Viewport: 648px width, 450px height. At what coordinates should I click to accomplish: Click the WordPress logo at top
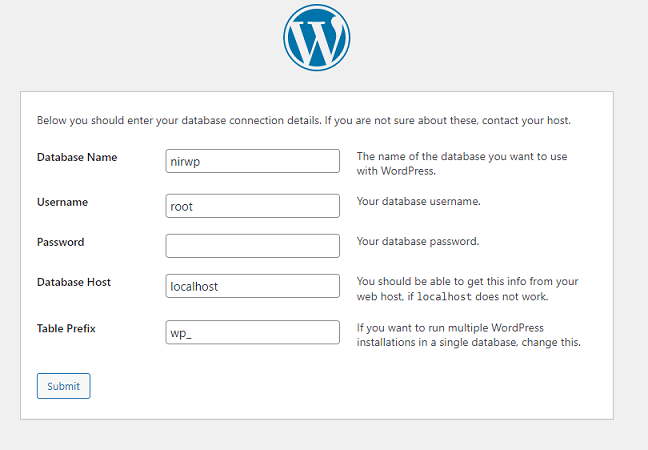(317, 38)
